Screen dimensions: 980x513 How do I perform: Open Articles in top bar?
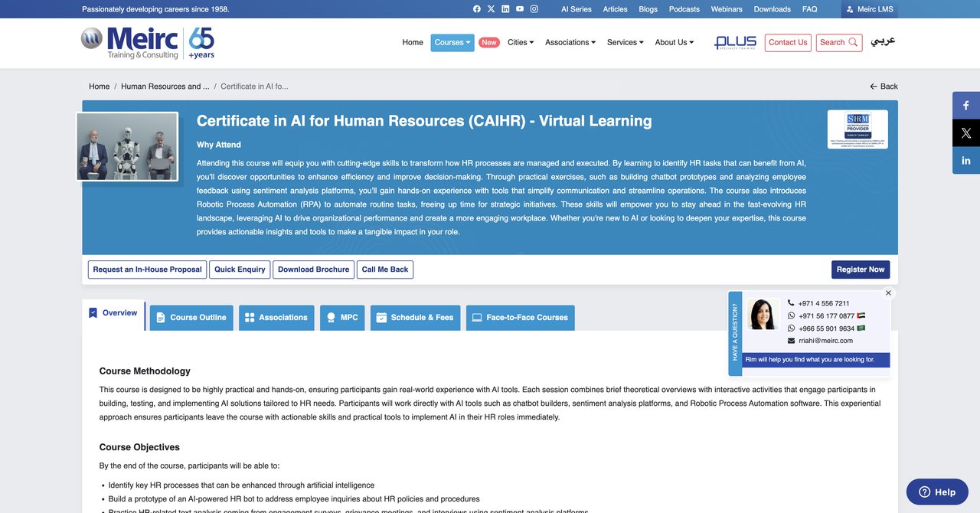point(616,9)
